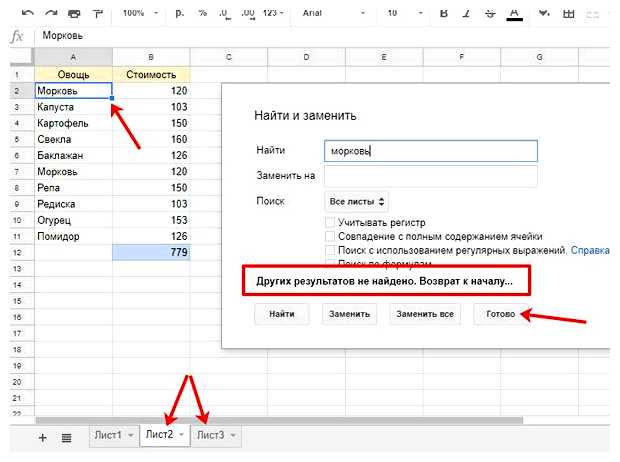The image size is (620, 462).
Task: Activate the paint format tool
Action: (x=97, y=14)
